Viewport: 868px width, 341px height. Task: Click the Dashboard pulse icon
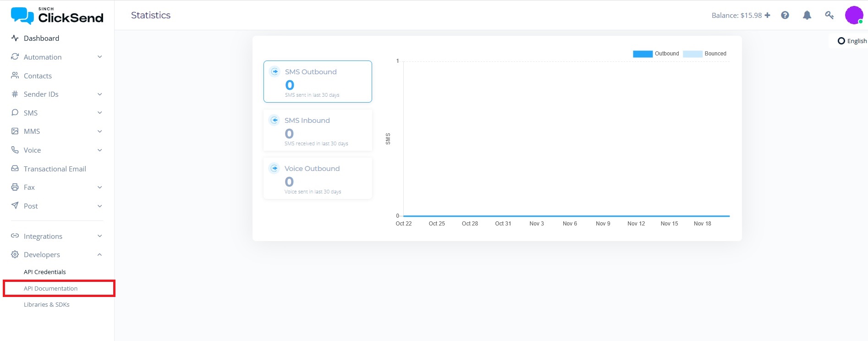pyautogui.click(x=15, y=38)
